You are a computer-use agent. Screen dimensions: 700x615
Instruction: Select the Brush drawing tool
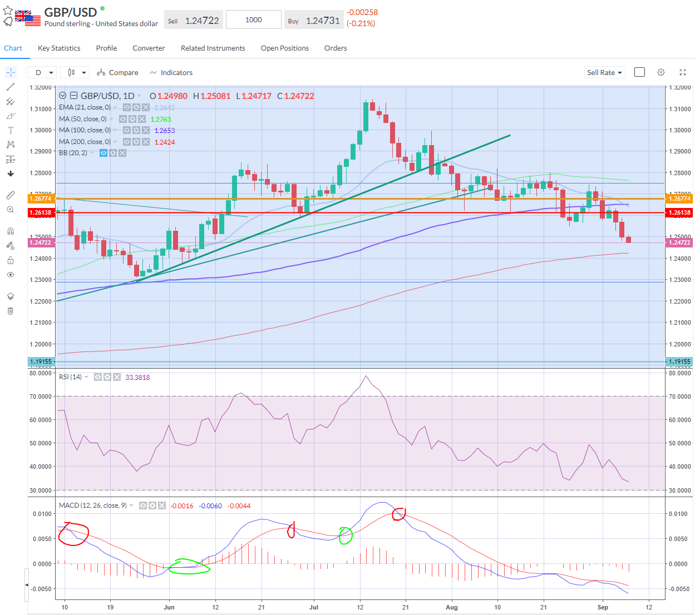click(11, 116)
